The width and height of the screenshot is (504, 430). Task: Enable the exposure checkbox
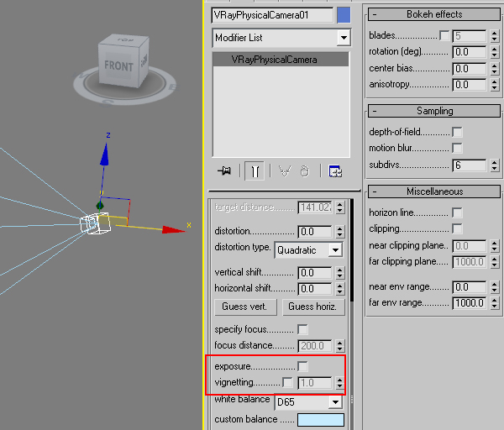pos(303,366)
